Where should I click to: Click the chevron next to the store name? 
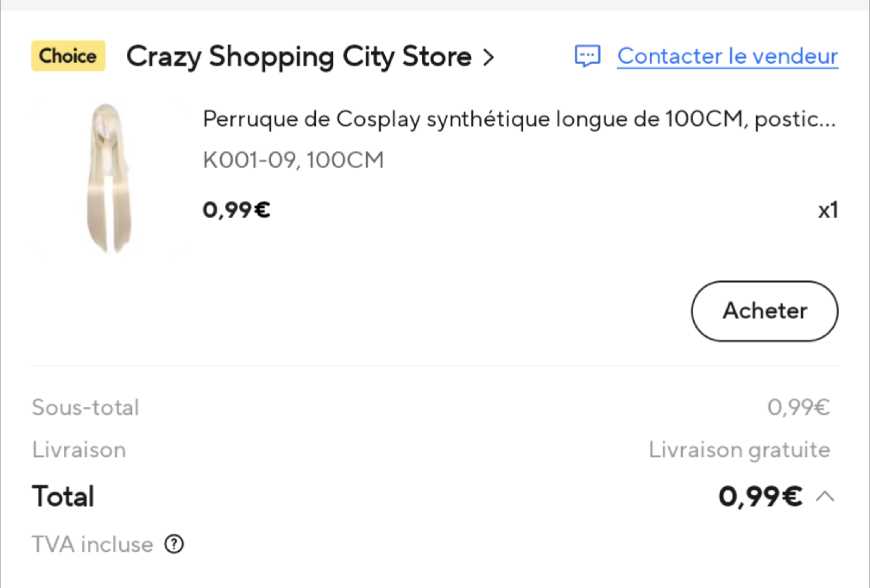(489, 58)
